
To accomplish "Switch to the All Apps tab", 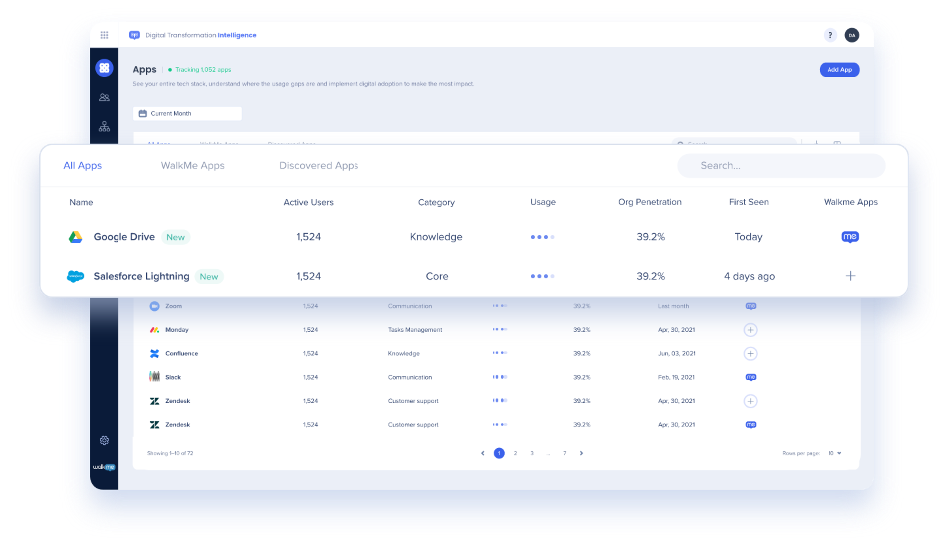I will point(83,166).
